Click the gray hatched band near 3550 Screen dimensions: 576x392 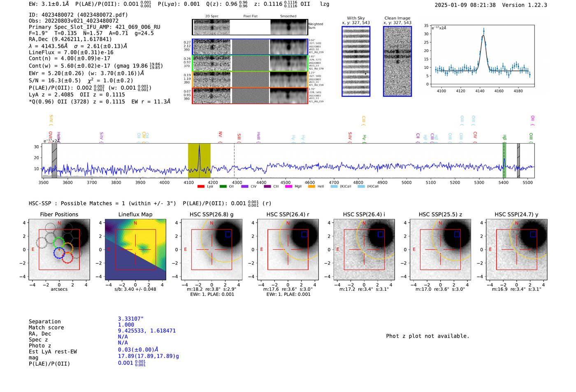click(54, 160)
